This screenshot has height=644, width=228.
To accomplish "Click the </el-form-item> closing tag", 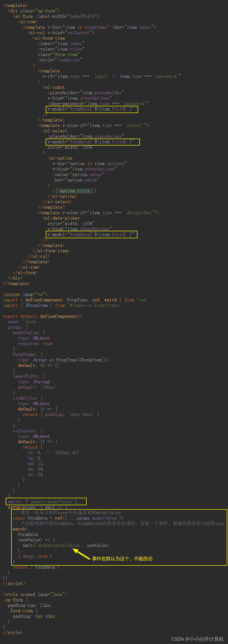I will pyautogui.click(x=51, y=251).
